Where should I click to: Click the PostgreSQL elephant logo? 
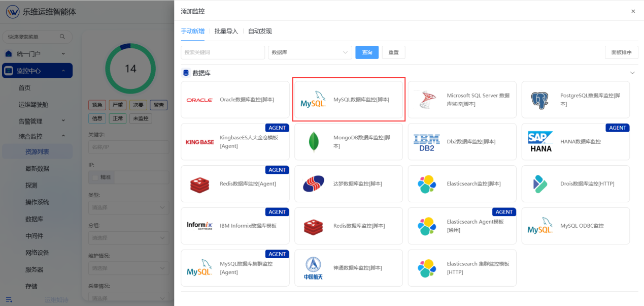coord(540,100)
